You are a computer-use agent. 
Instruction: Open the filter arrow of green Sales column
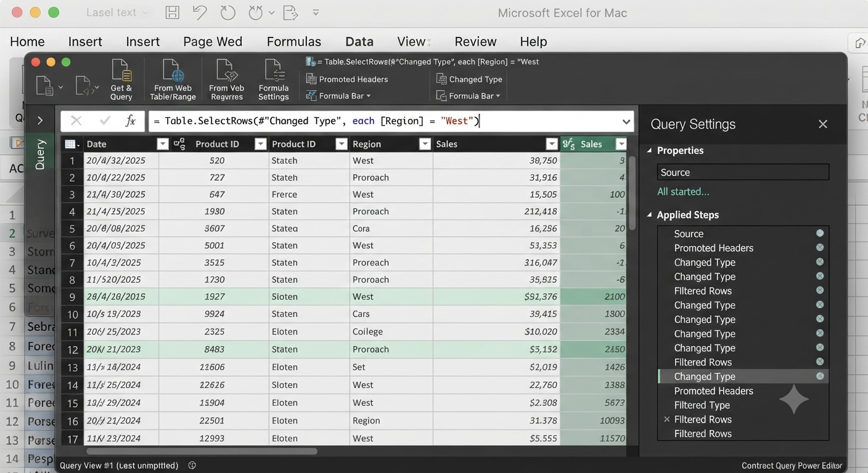(621, 144)
